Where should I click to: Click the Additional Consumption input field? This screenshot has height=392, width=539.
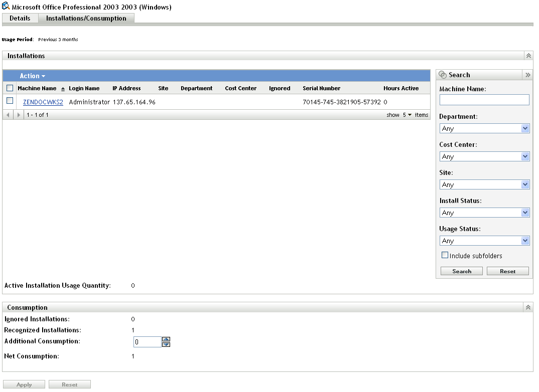147,342
